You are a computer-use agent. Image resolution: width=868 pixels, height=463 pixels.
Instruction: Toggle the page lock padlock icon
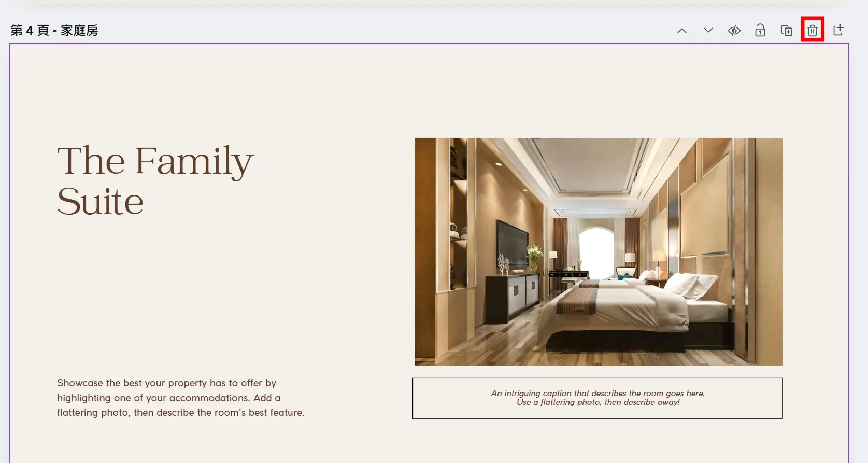[x=760, y=31]
